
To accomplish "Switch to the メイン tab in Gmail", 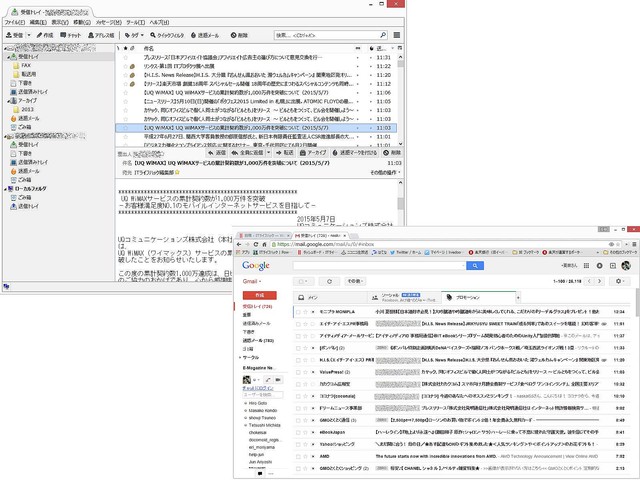I will coord(331,298).
